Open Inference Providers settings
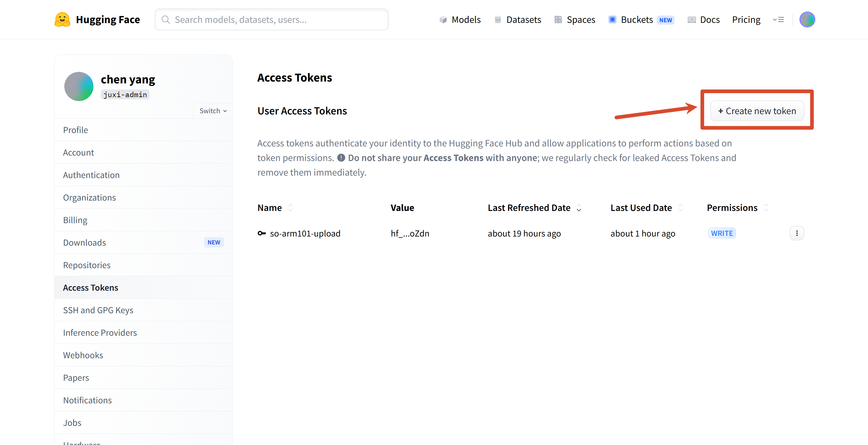868x445 pixels. (x=143, y=333)
